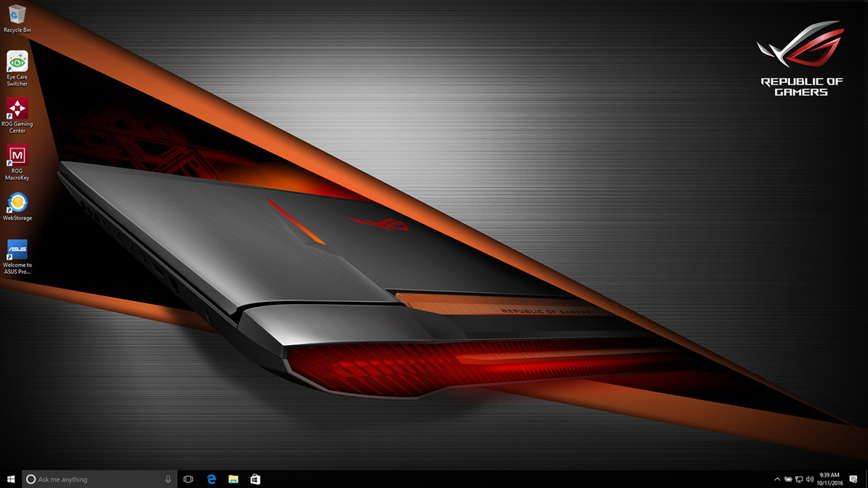Launch Microsoft Edge from the taskbar
The image size is (868, 488).
tap(211, 479)
